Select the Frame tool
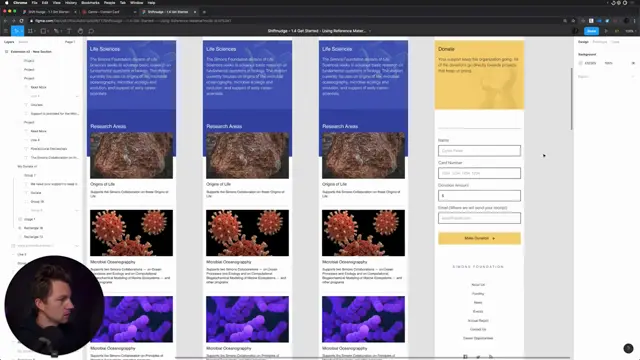 point(30,31)
